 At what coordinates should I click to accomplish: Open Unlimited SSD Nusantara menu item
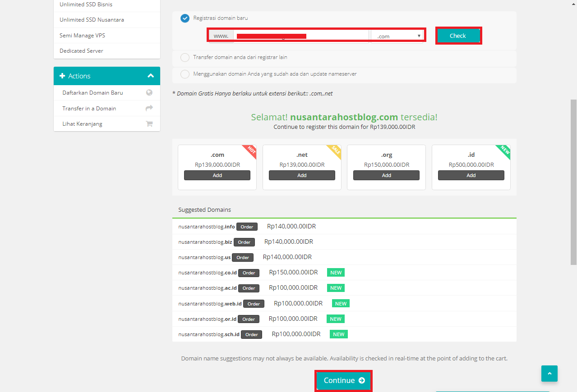[92, 20]
